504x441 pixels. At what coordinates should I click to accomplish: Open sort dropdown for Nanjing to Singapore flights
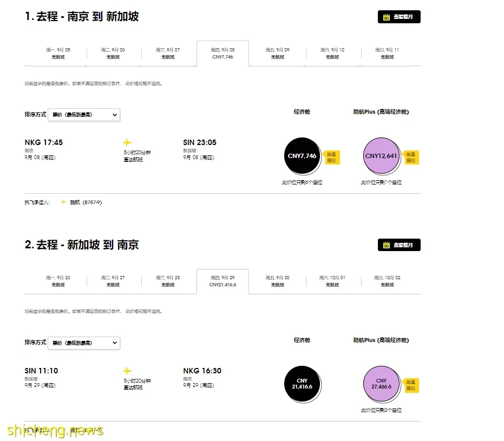coord(84,115)
